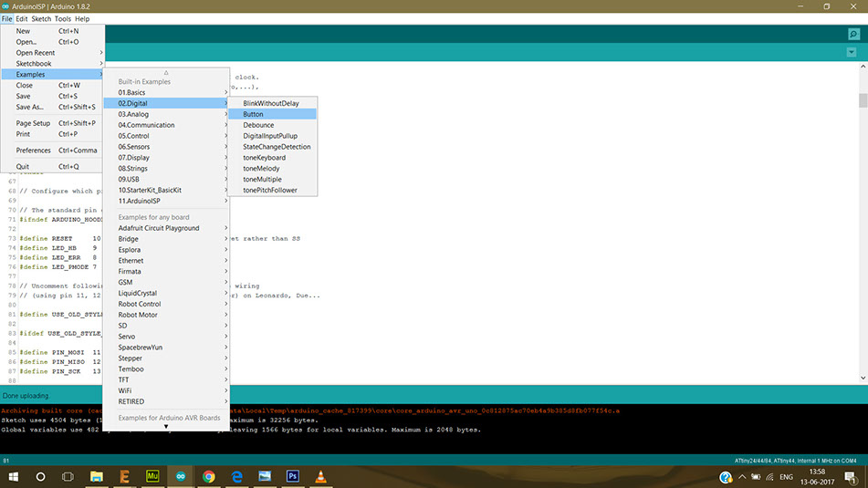The height and width of the screenshot is (488, 868).
Task: Expand 04.Communication examples submenu
Action: point(166,125)
